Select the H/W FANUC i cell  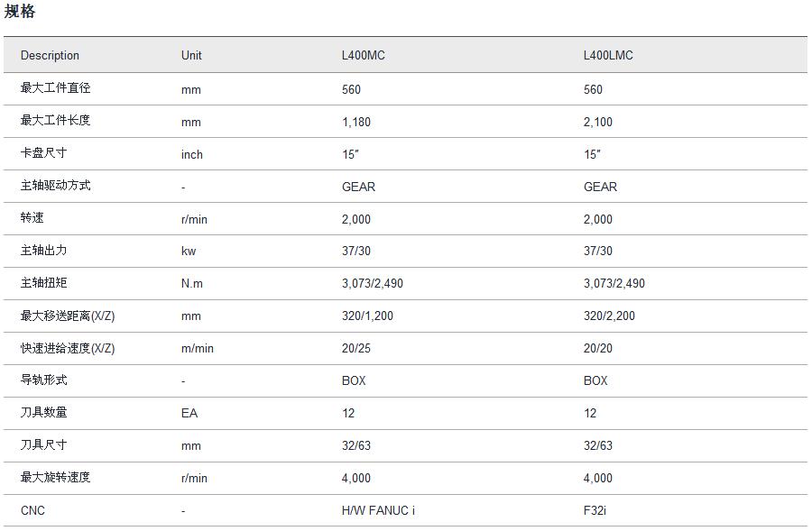click(x=378, y=510)
